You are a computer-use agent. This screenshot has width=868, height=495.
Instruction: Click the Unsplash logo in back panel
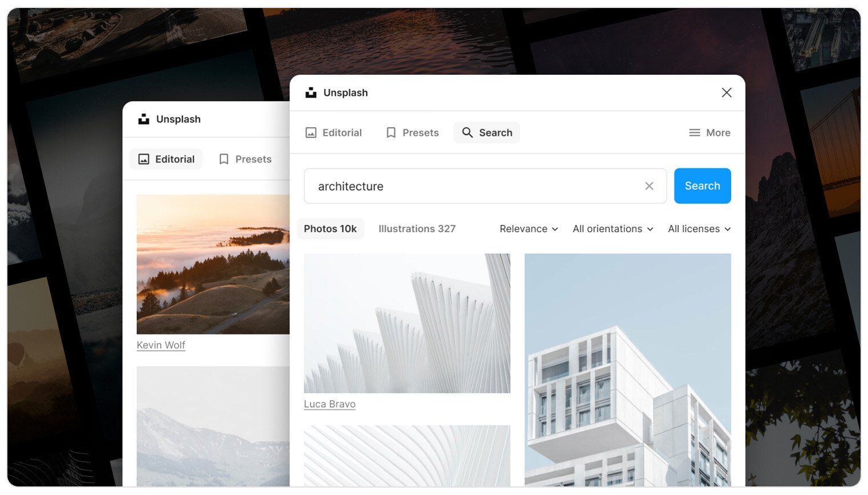coord(144,119)
